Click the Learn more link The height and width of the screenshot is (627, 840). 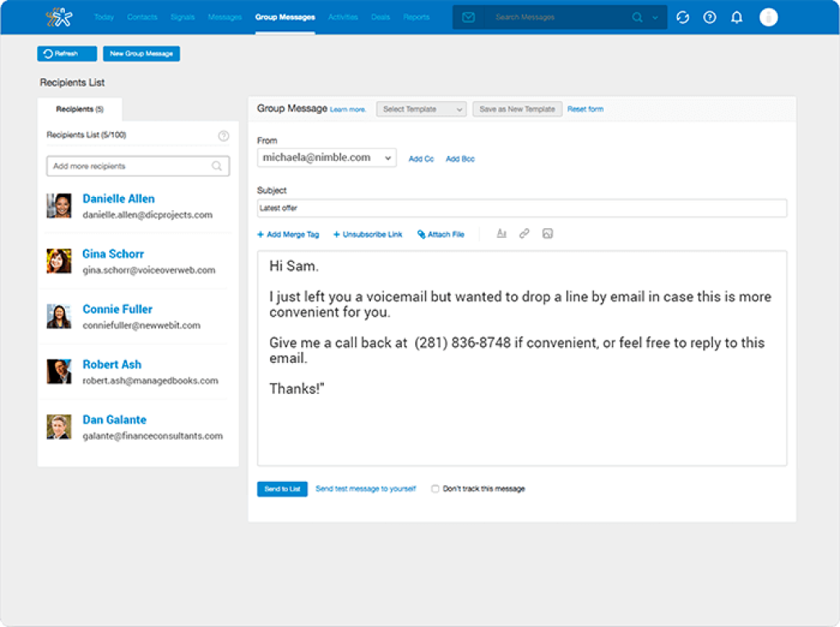click(x=348, y=110)
